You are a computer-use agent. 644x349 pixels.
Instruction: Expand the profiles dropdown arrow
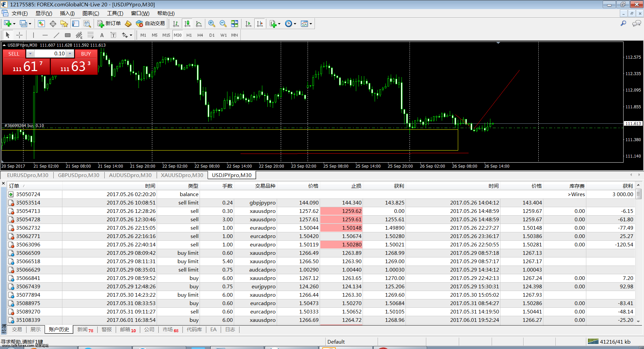pos(30,24)
